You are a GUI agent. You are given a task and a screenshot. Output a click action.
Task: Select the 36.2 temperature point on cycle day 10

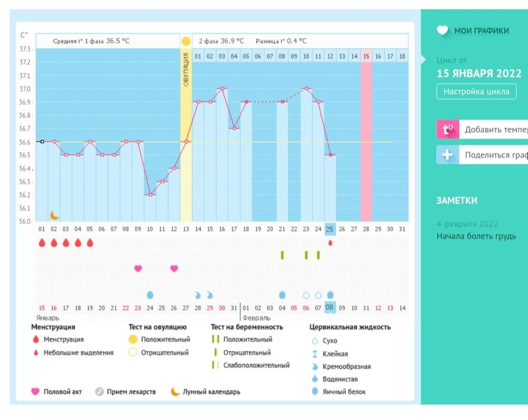(150, 195)
